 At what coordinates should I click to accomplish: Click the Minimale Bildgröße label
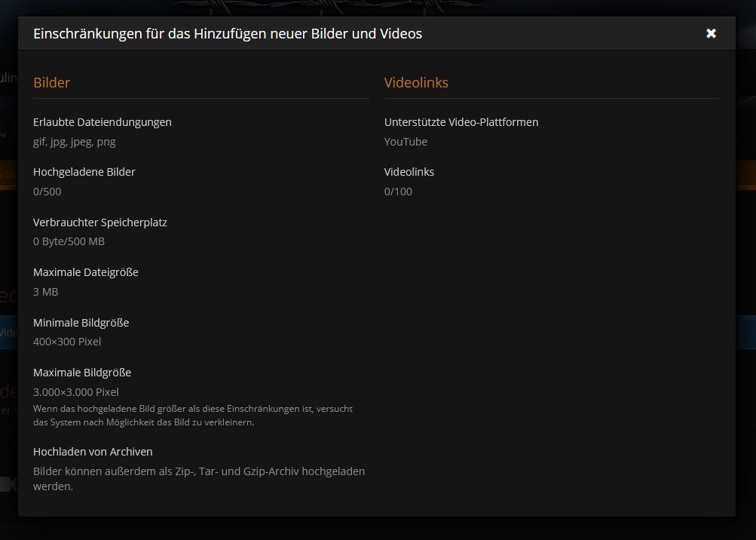[81, 323]
